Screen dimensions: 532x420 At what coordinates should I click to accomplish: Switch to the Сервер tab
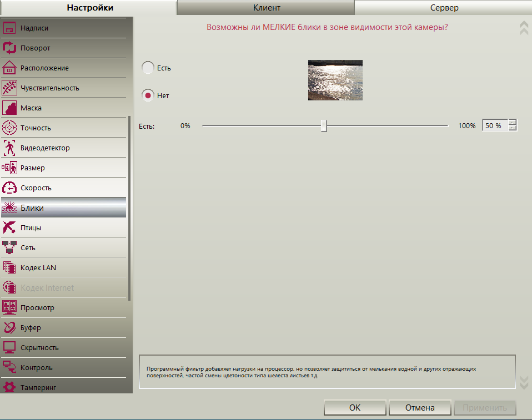click(x=444, y=7)
